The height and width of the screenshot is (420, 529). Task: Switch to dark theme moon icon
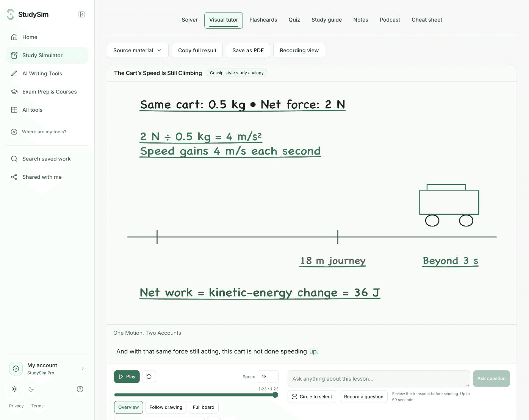(x=31, y=389)
